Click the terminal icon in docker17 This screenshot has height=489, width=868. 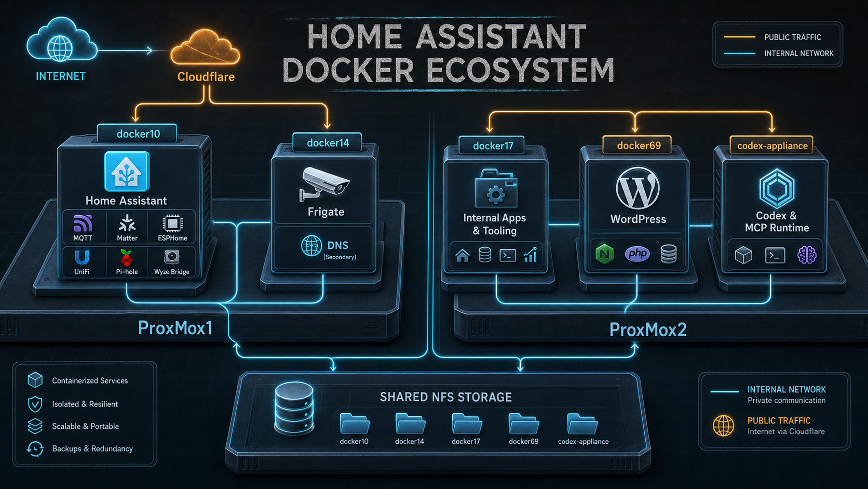tap(507, 255)
